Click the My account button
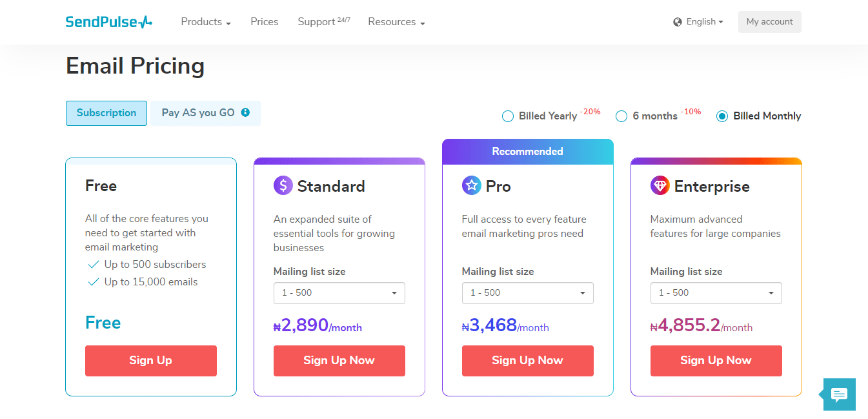 point(769,22)
